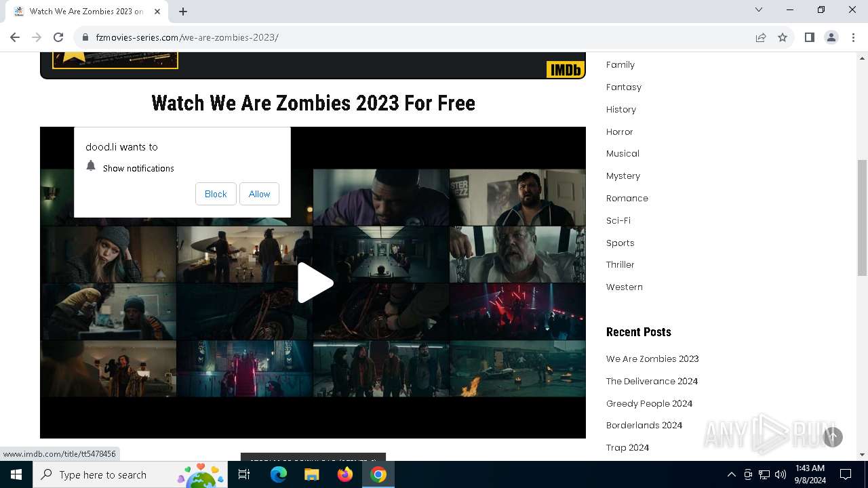This screenshot has height=488, width=868.
Task: Expand the tab search dropdown
Action: 759,9
